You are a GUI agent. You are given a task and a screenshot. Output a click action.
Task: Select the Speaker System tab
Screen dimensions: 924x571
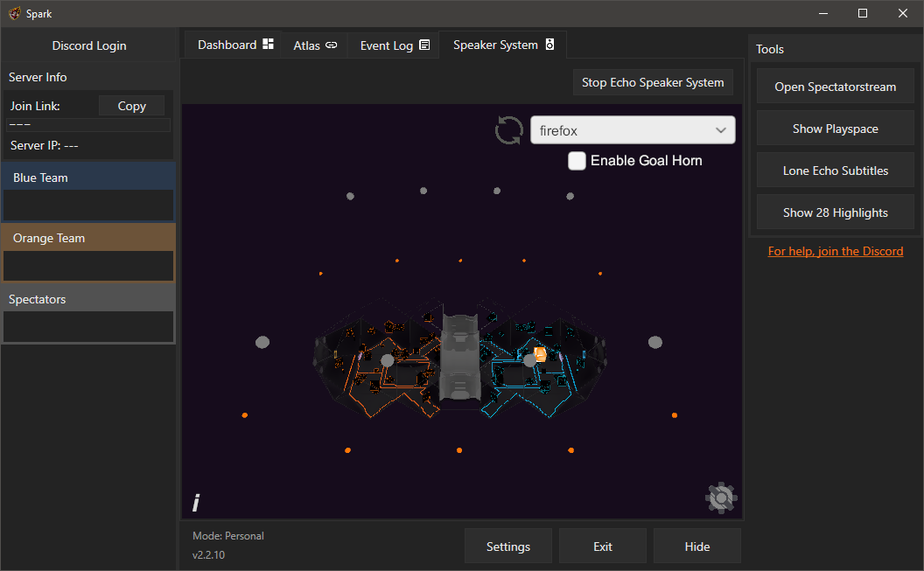tap(503, 45)
